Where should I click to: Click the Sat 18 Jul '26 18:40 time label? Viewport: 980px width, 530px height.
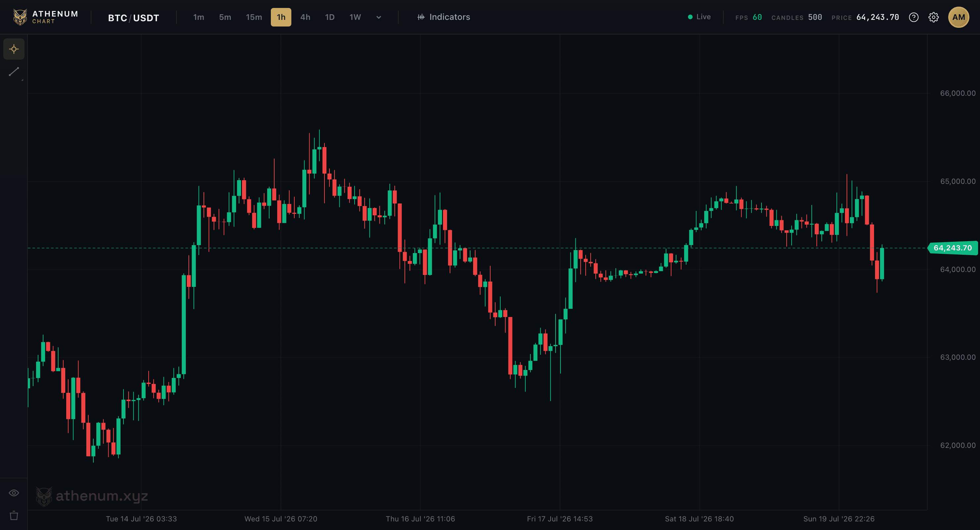699,519
